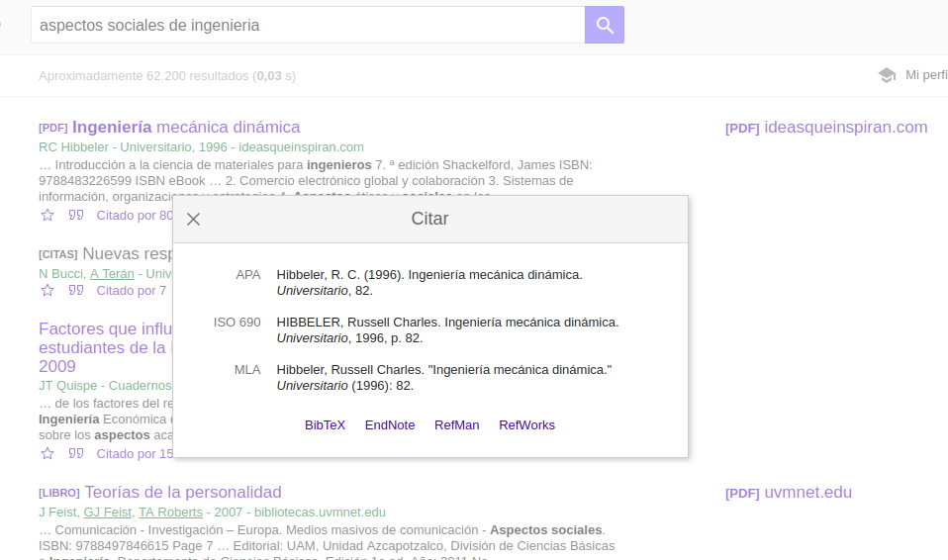Star the Nuevas resp citation result

[x=47, y=290]
